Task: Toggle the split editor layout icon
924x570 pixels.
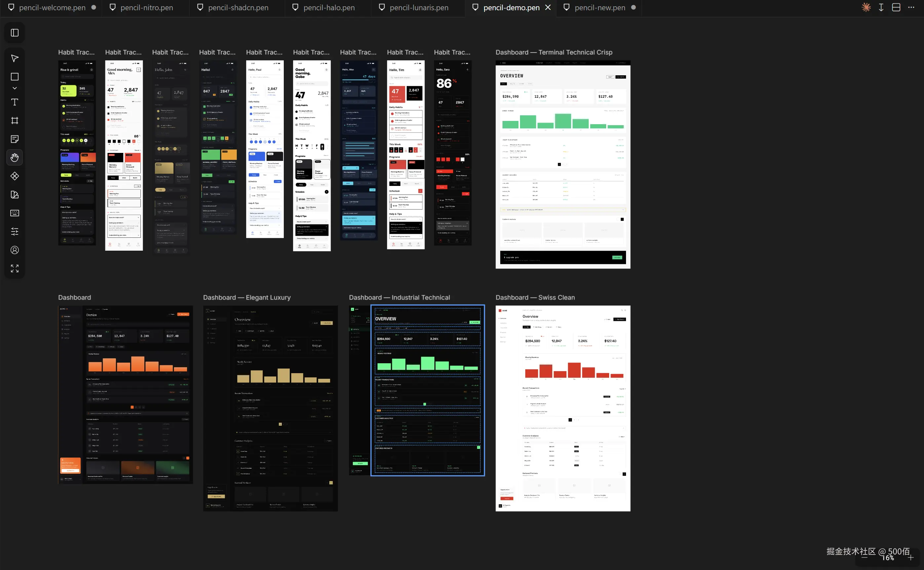Action: point(896,8)
